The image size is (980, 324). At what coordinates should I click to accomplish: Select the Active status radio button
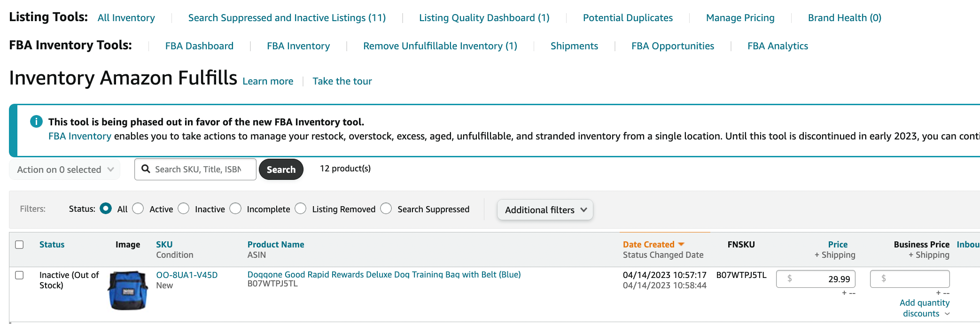(x=138, y=208)
